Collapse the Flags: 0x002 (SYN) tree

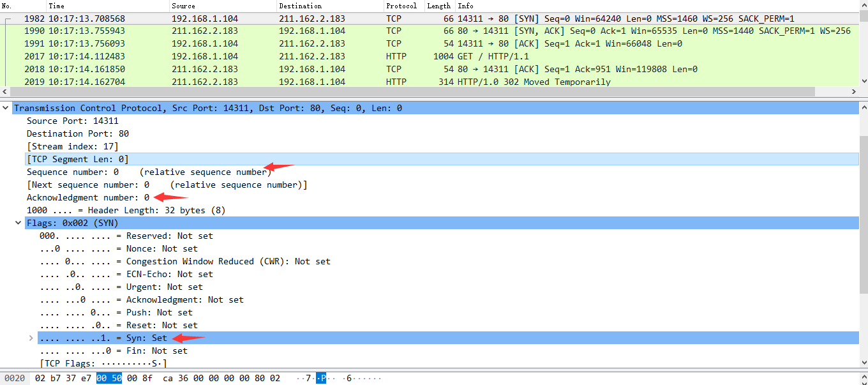click(19, 223)
